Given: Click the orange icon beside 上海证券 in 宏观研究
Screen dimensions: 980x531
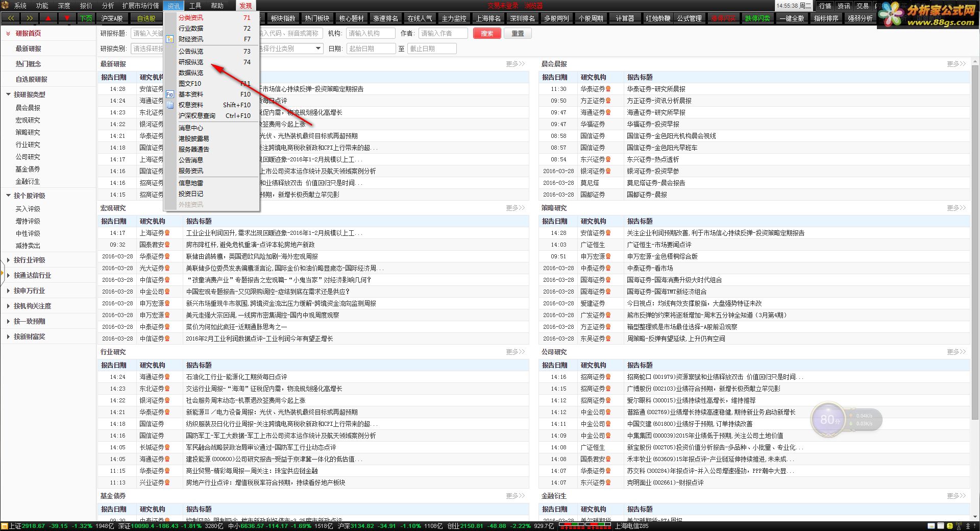Looking at the screenshot, I should (x=167, y=233).
